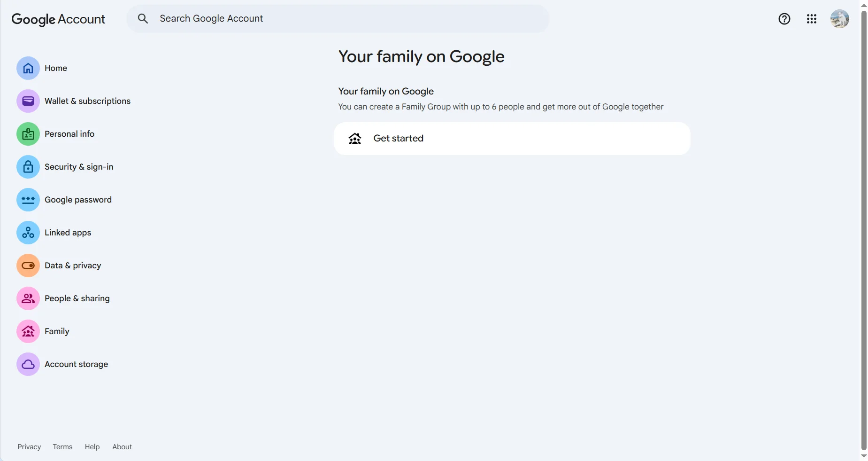Image resolution: width=868 pixels, height=461 pixels.
Task: Open the Data & privacy label
Action: [x=73, y=266]
